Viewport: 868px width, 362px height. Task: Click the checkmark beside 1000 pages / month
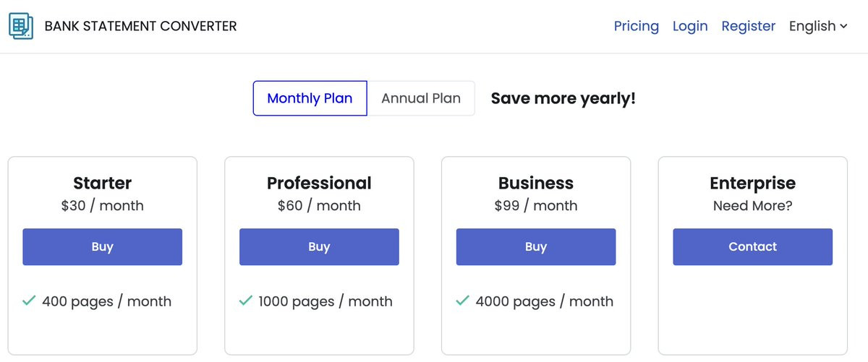point(246,301)
